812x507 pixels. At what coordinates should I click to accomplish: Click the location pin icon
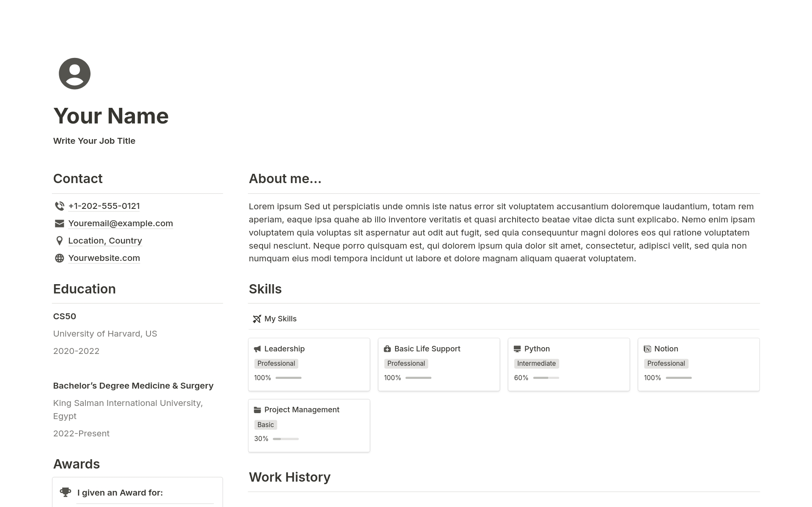point(58,240)
